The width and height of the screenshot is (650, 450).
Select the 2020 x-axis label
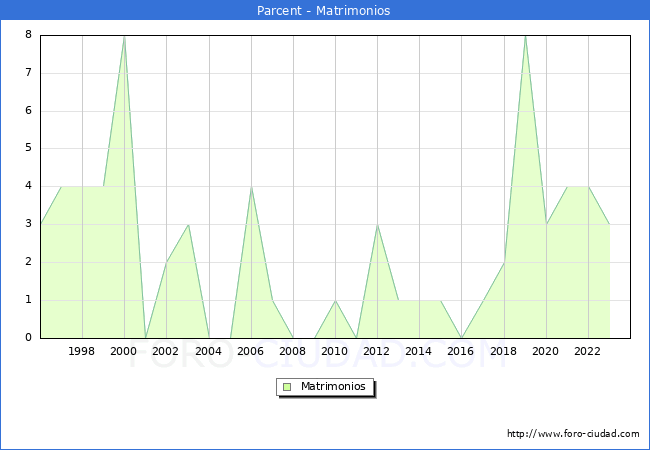point(545,351)
